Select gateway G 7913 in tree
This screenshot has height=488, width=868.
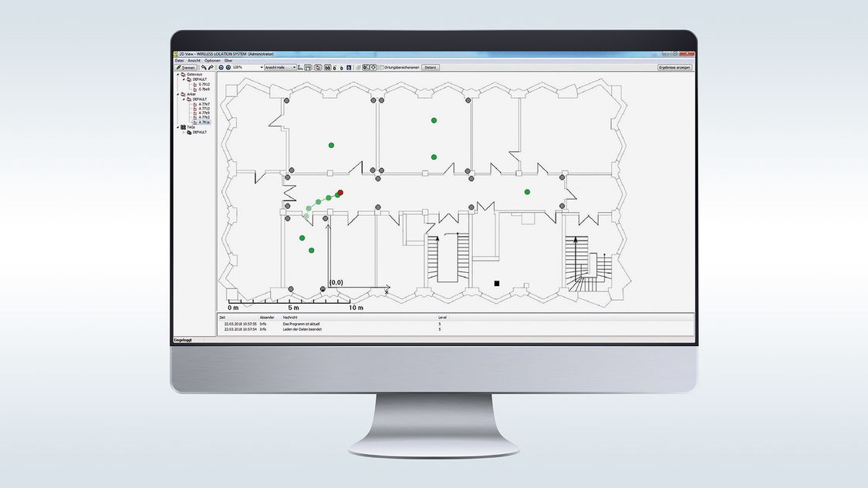204,85
